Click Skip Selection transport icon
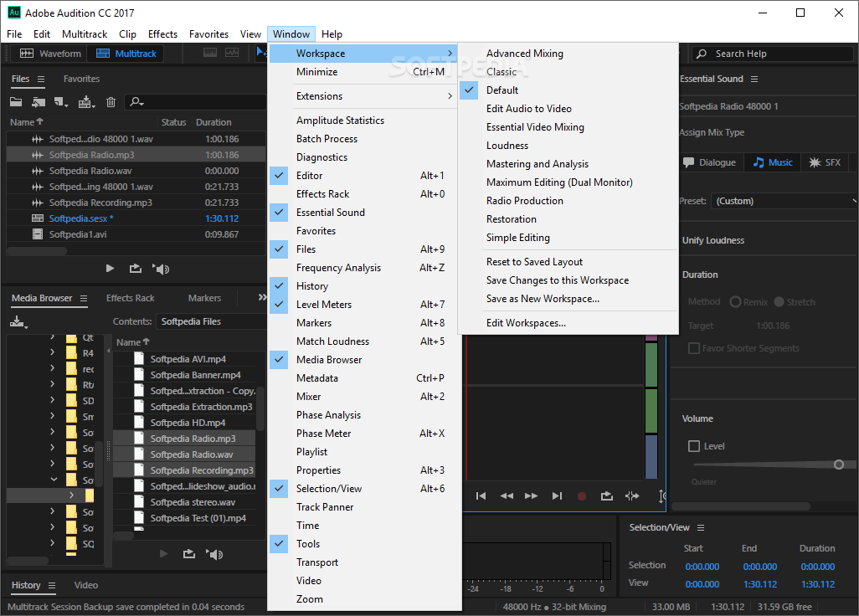 632,496
